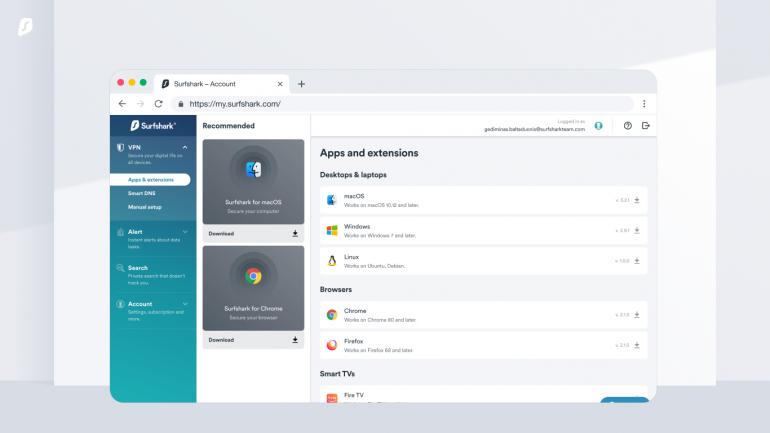Expand the Alert section chevron

[x=185, y=232]
